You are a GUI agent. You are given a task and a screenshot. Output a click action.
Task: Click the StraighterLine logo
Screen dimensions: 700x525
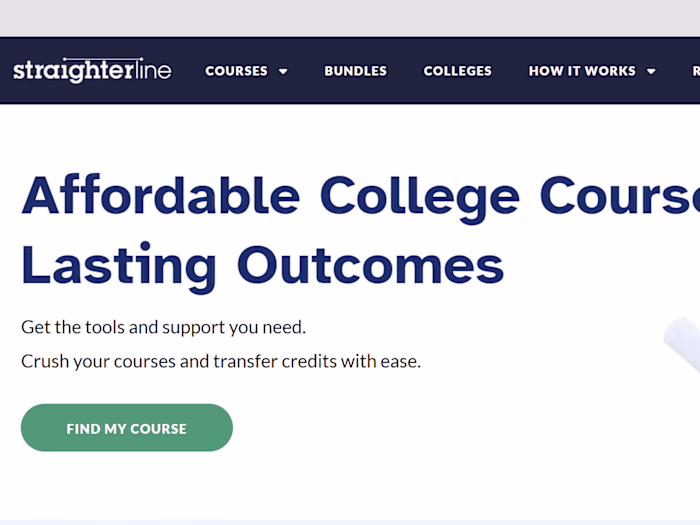92,70
